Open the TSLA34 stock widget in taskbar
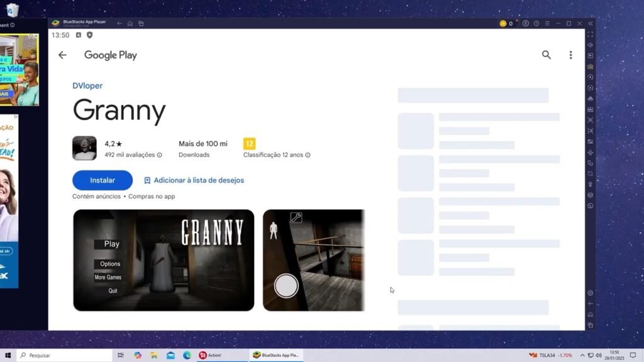 (x=551, y=355)
